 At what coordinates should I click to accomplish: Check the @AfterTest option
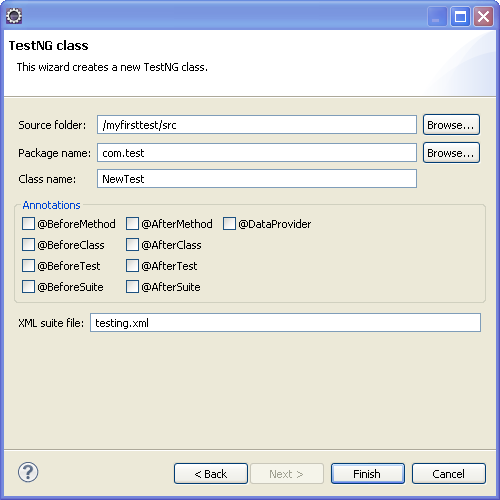[x=132, y=266]
